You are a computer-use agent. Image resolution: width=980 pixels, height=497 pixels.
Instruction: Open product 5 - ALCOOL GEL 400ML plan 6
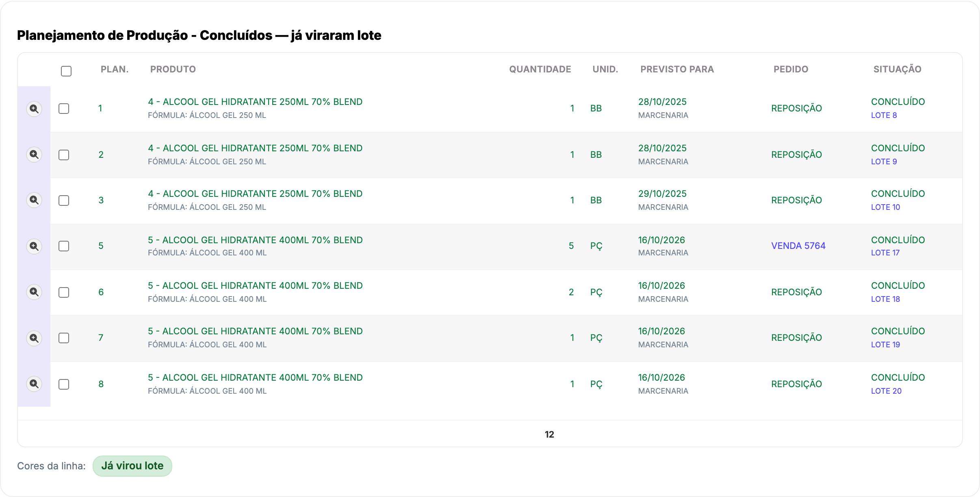click(255, 286)
